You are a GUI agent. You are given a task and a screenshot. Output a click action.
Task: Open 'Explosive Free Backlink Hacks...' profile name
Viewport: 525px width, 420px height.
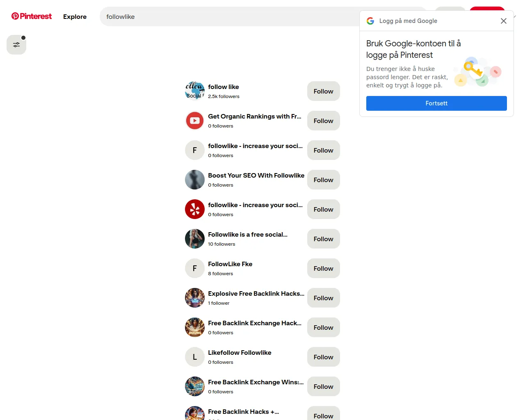click(256, 294)
